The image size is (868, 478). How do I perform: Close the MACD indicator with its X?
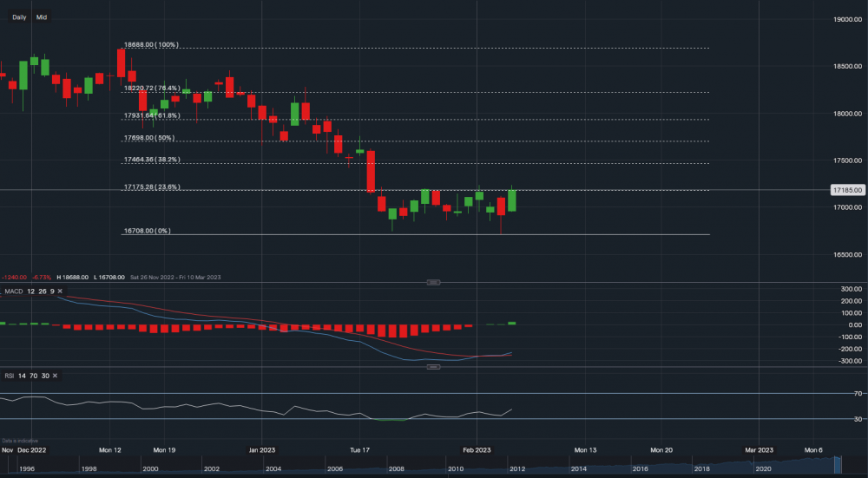pyautogui.click(x=60, y=291)
